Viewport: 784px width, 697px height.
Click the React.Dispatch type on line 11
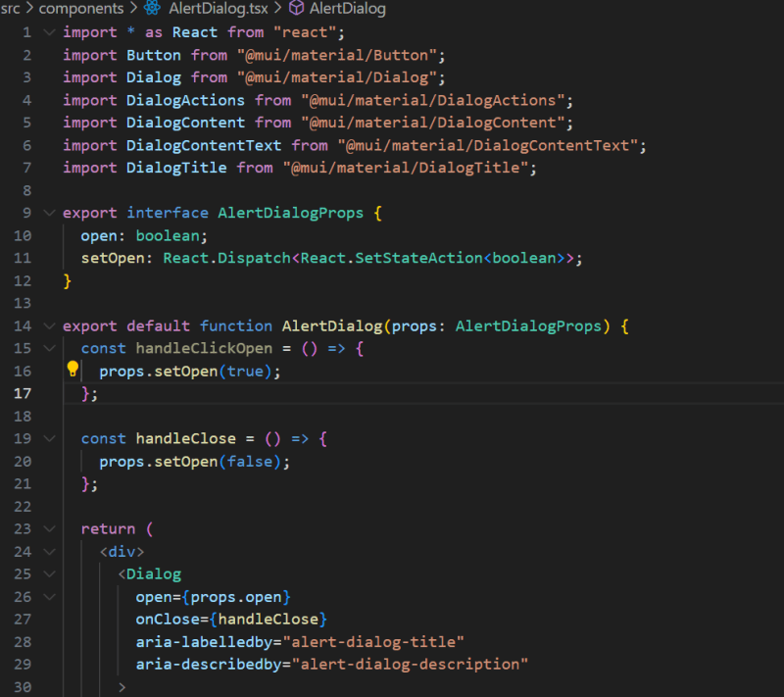point(226,259)
